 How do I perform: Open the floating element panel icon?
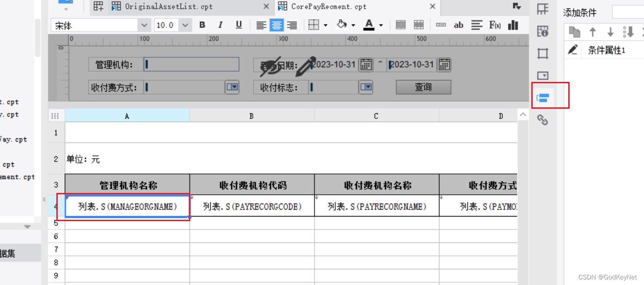(543, 54)
